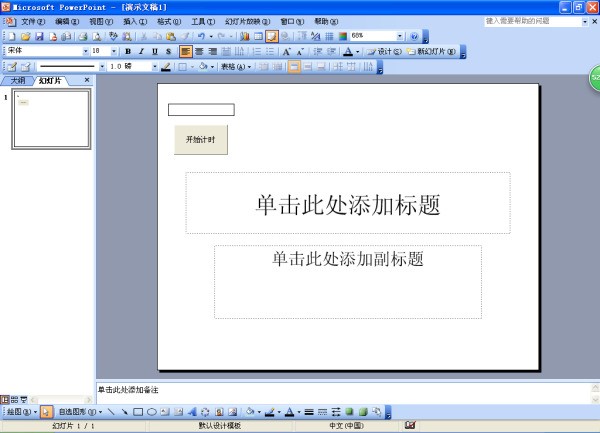Screen dimensions: 600x433
Task: Toggle Italic formatting
Action: coord(141,51)
